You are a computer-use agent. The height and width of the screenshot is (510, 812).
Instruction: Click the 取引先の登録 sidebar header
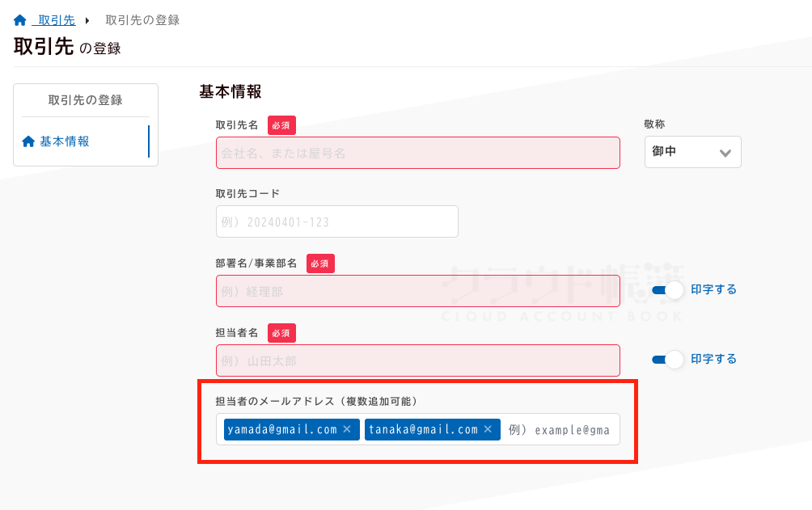coord(85,100)
